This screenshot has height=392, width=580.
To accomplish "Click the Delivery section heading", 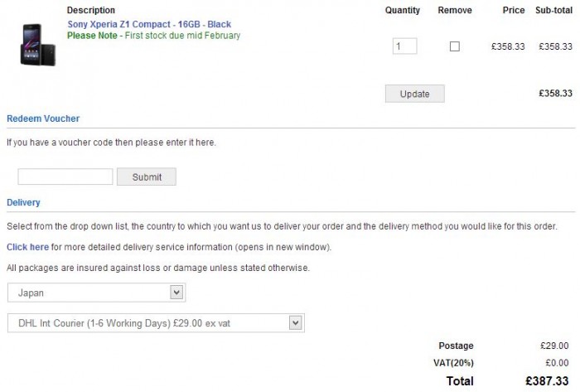I will [x=23, y=202].
